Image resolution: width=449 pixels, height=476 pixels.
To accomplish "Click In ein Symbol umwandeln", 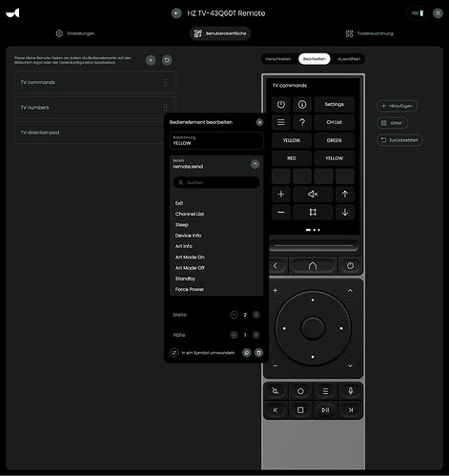I will tap(203, 353).
